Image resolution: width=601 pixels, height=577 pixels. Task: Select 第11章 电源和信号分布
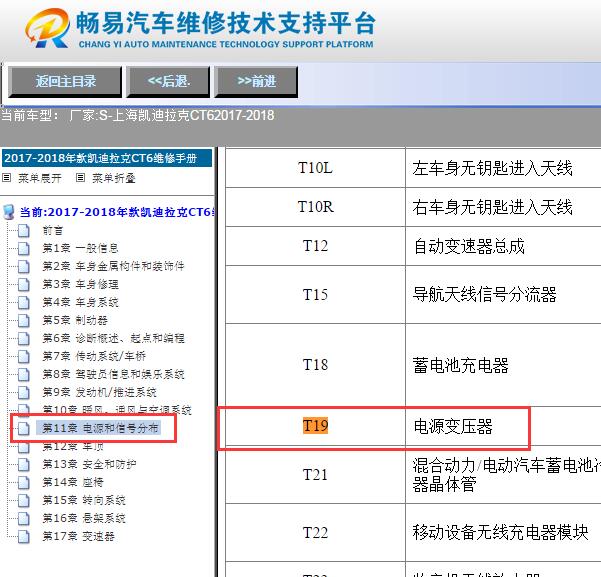click(x=100, y=428)
